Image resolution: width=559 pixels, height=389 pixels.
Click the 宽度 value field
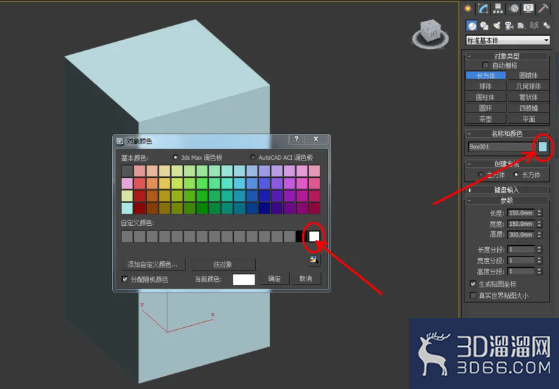(x=521, y=224)
